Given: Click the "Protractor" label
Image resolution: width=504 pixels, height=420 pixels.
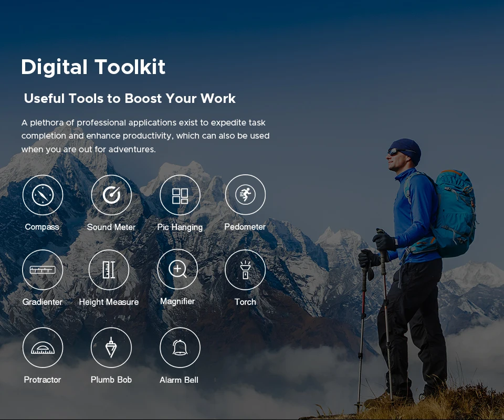Looking at the screenshot, I should [x=43, y=380].
